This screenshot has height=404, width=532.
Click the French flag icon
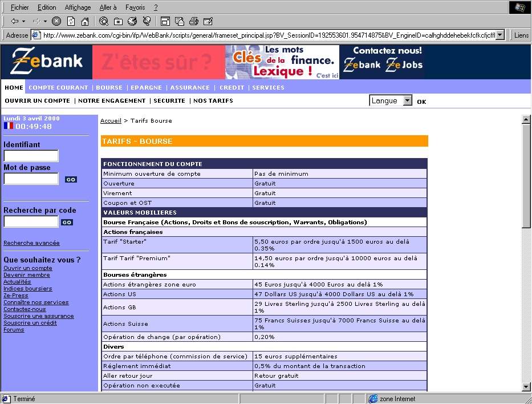point(9,126)
